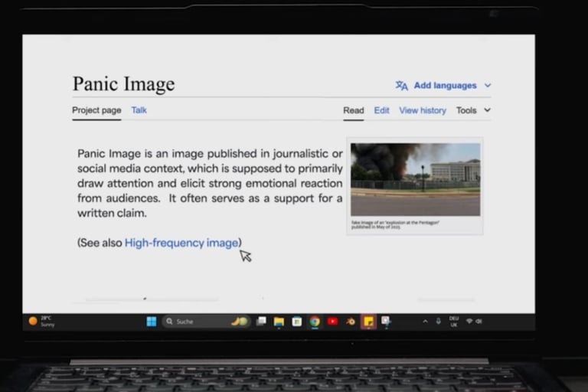
Task: Click the Suche taskbar search box
Action: pos(206,322)
